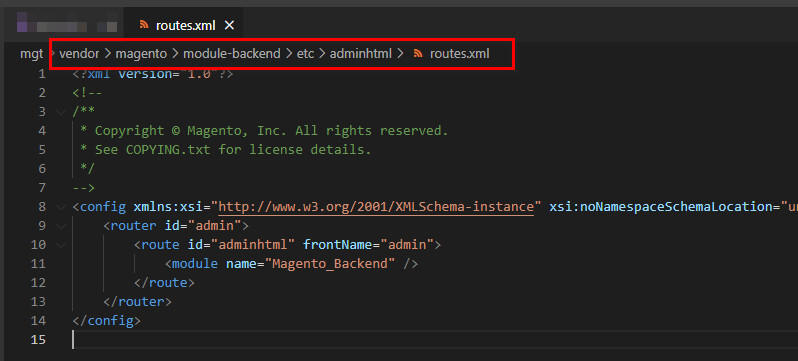798x361 pixels.
Task: Click line number 11 in the gutter
Action: pyautogui.click(x=38, y=264)
